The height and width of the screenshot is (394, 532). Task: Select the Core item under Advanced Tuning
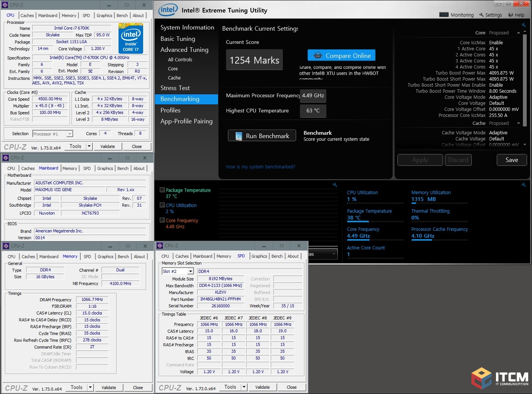pos(173,69)
